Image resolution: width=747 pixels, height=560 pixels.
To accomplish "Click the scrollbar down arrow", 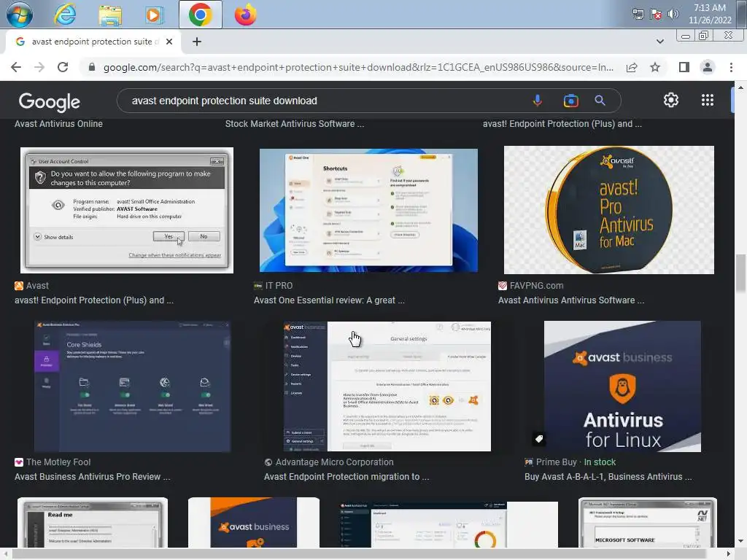I will click(740, 541).
